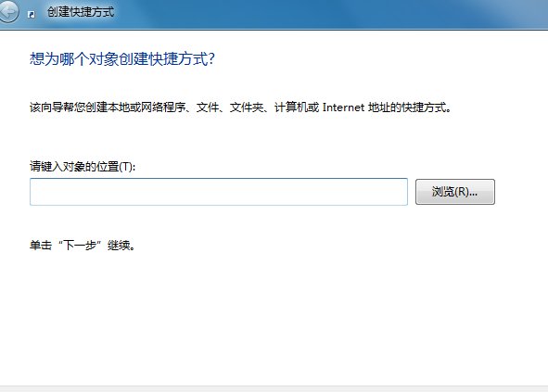
Task: Click heading 想为哪个对象创建快捷方式?
Action: tap(122, 58)
